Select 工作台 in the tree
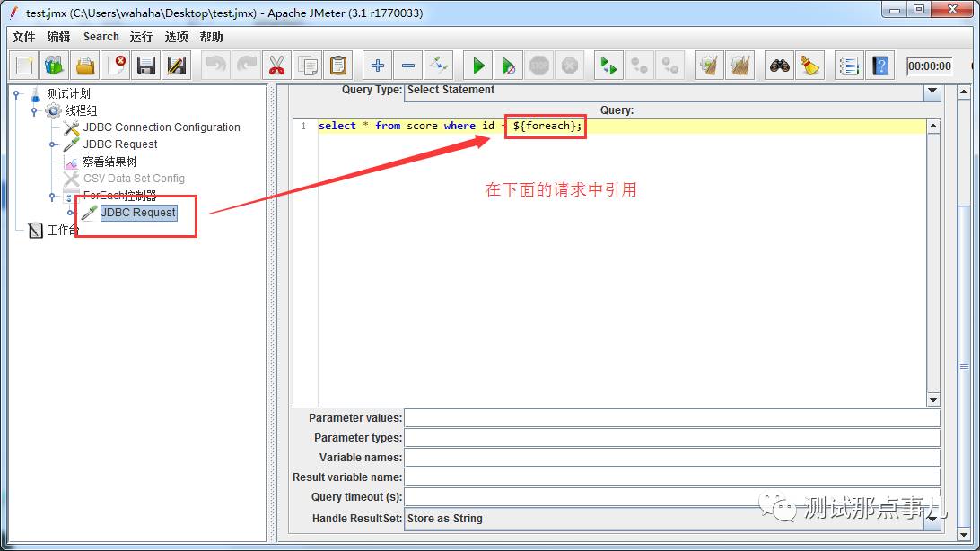 tap(63, 230)
